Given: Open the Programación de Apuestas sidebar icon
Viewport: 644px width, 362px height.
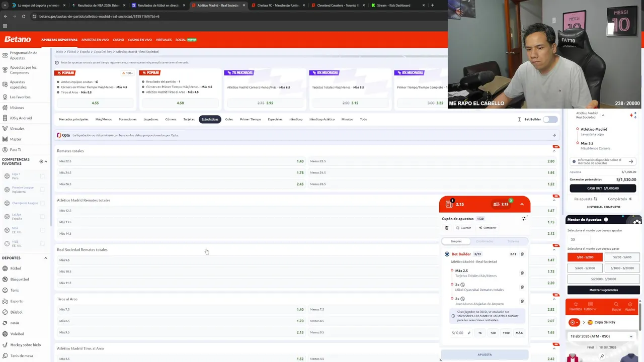Looking at the screenshot, I should point(5,55).
